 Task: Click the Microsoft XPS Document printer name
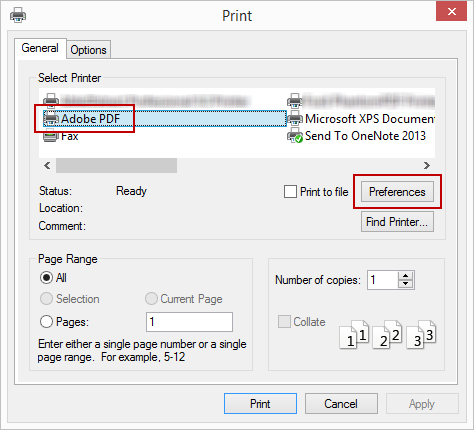coord(370,119)
